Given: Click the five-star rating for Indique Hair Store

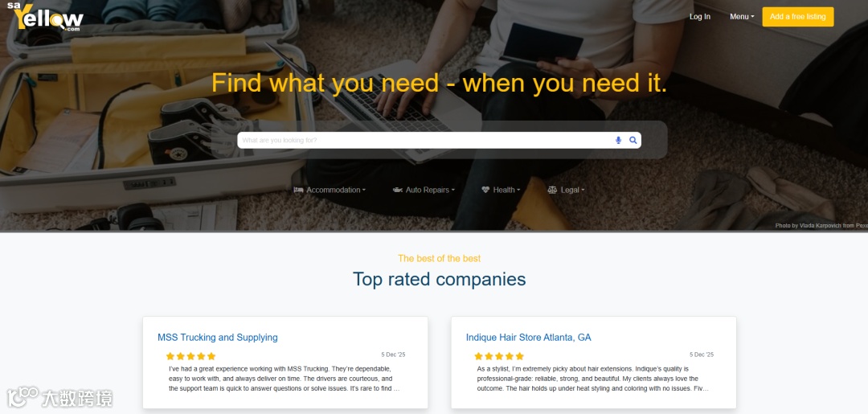Looking at the screenshot, I should pos(499,356).
